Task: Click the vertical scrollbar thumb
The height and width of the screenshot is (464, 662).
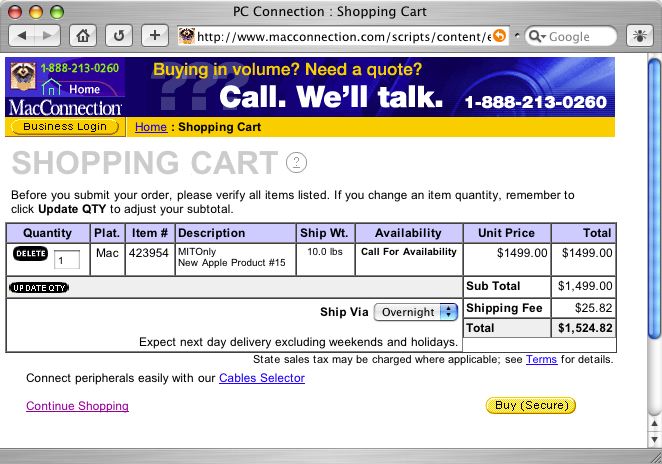Action: click(655, 198)
